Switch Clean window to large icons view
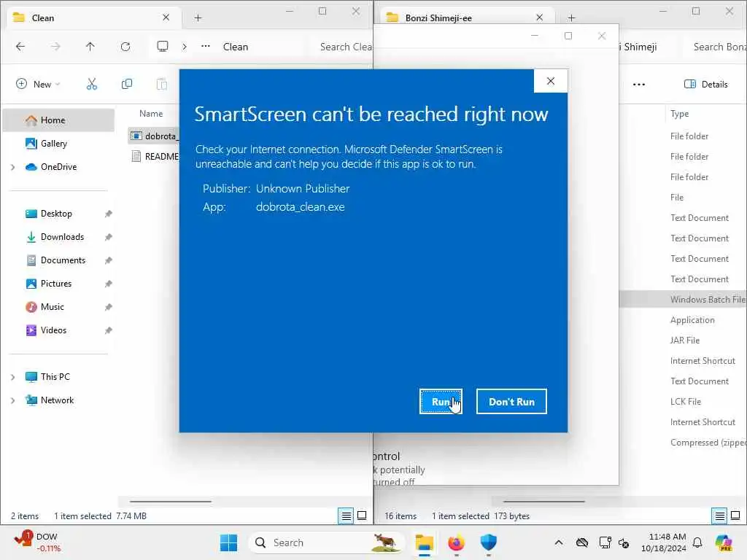The height and width of the screenshot is (560, 747). [362, 516]
